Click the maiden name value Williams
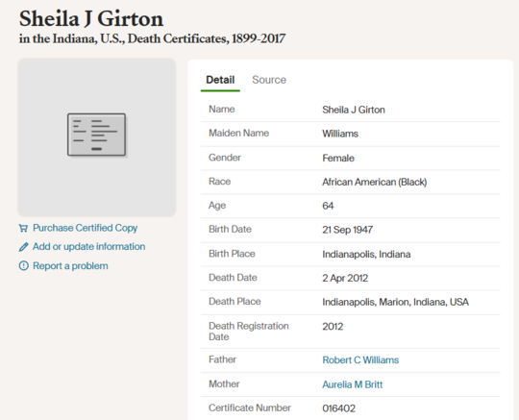Screen dimensions: 519x420 [340, 134]
